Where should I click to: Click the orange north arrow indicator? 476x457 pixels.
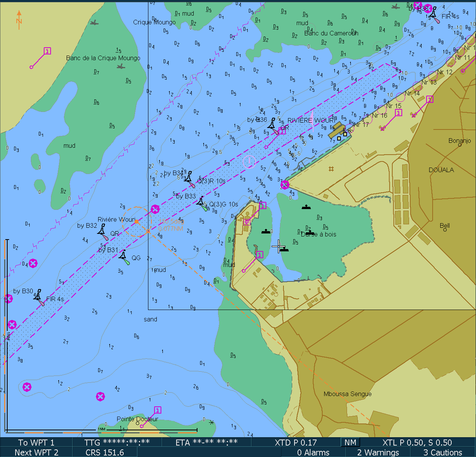point(19,20)
